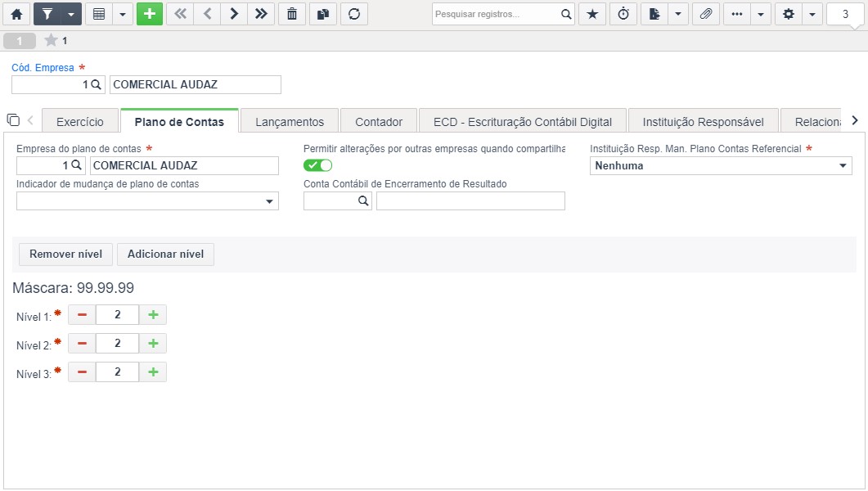Viewport: 868px width, 491px height.
Task: Select COMERCIAL AUDAZ in plano de contas field
Action: pyautogui.click(x=184, y=165)
